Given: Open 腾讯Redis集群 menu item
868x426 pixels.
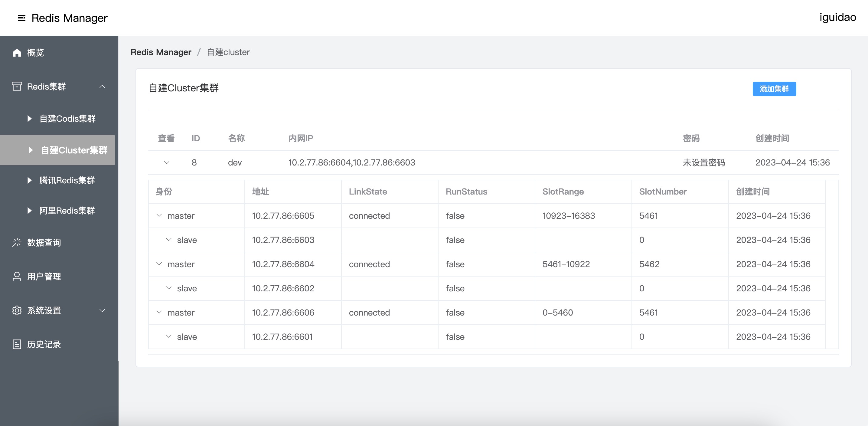Looking at the screenshot, I should click(x=67, y=180).
